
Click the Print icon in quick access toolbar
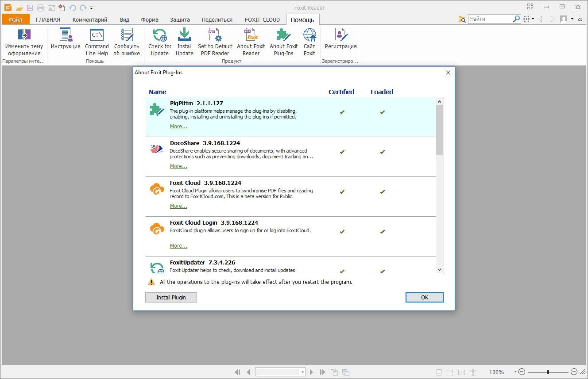point(41,8)
